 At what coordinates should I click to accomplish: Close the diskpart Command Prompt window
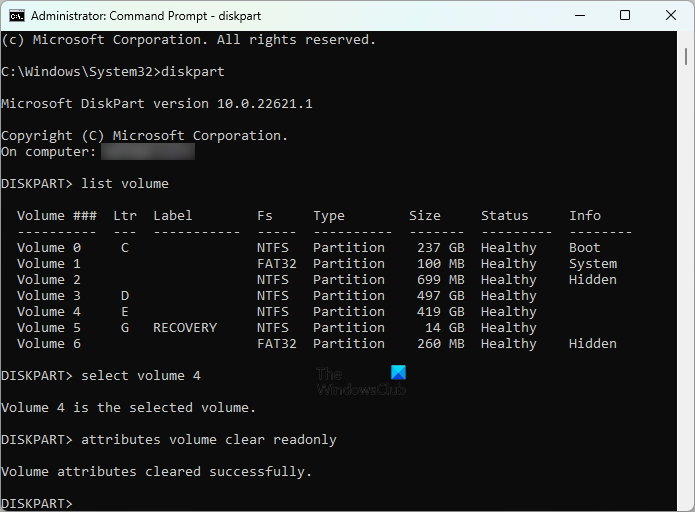[670, 16]
